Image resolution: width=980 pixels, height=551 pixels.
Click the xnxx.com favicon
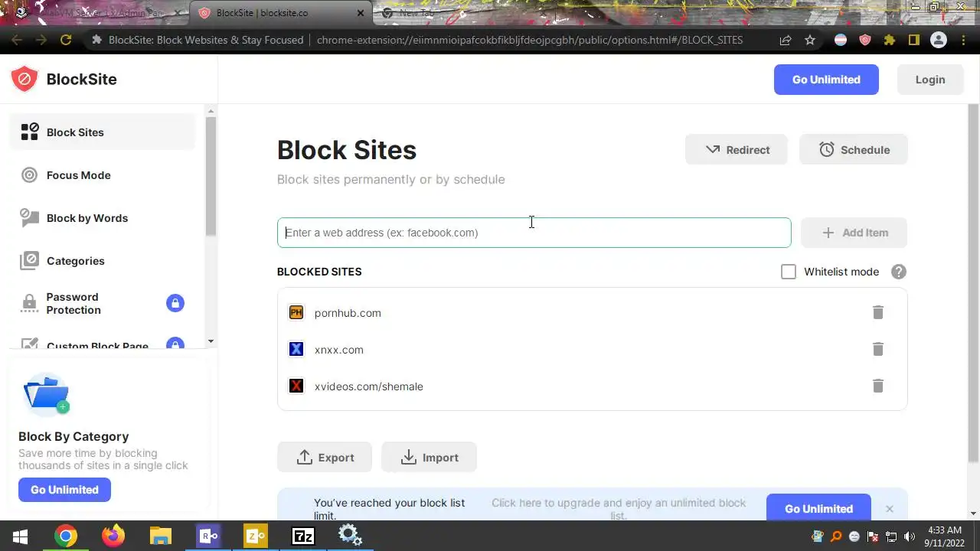tap(296, 349)
